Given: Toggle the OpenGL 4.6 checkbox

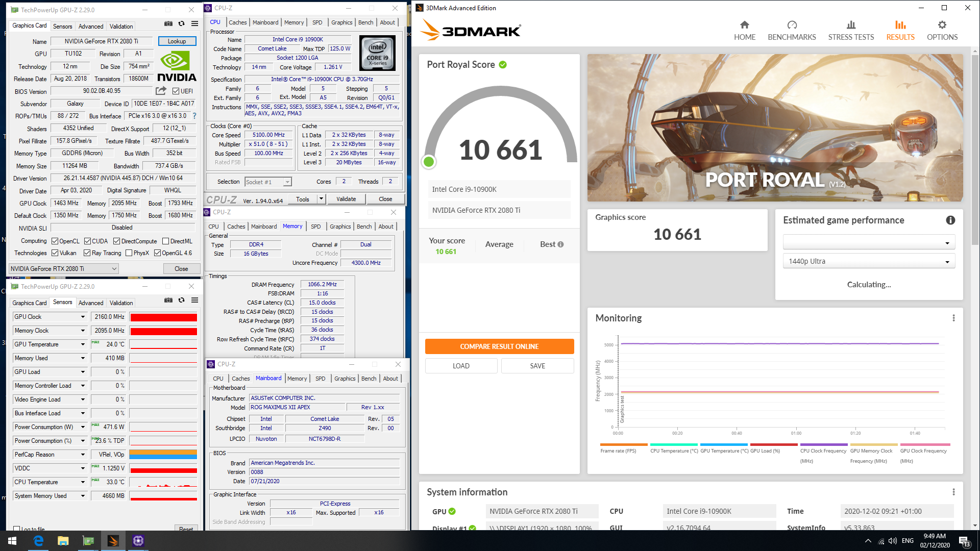Looking at the screenshot, I should tap(157, 253).
